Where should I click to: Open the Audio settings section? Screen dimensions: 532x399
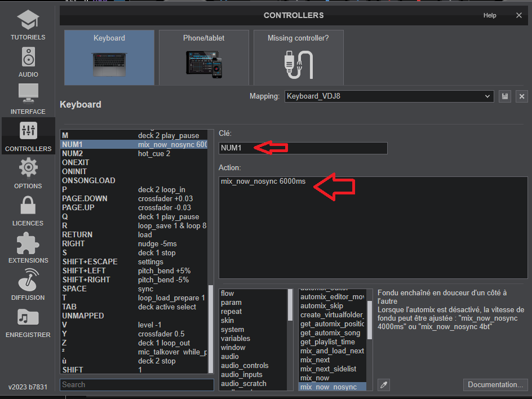coord(28,61)
